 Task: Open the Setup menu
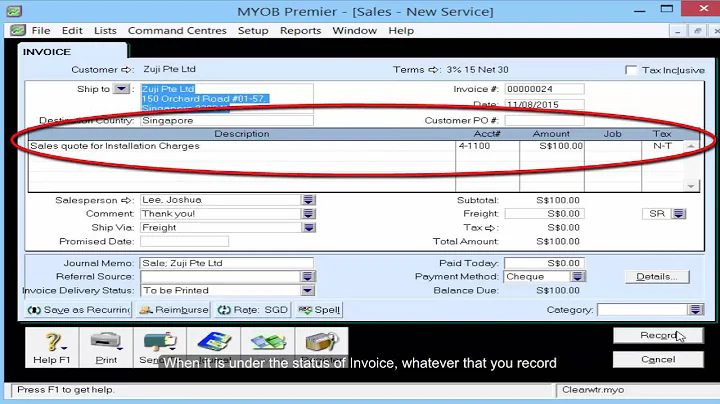tap(253, 31)
